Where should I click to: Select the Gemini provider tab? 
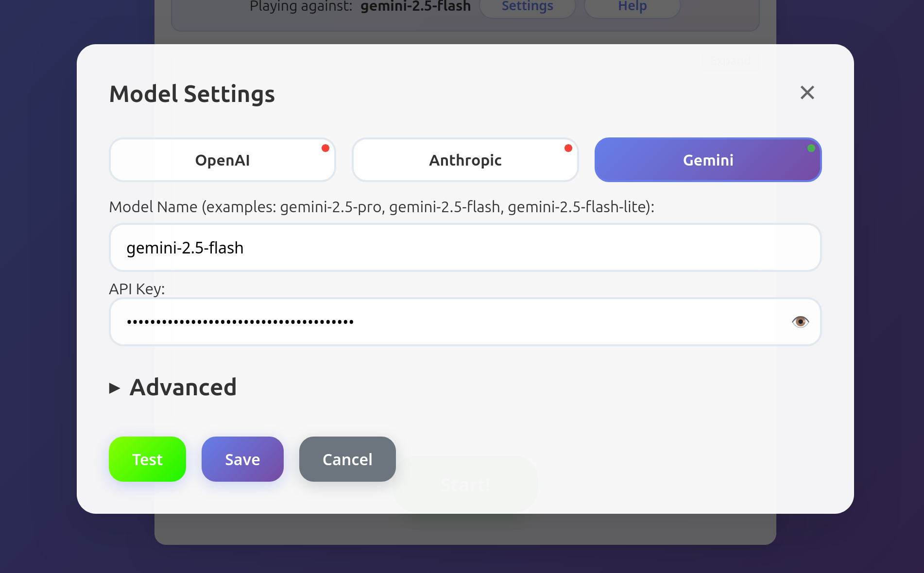(708, 160)
